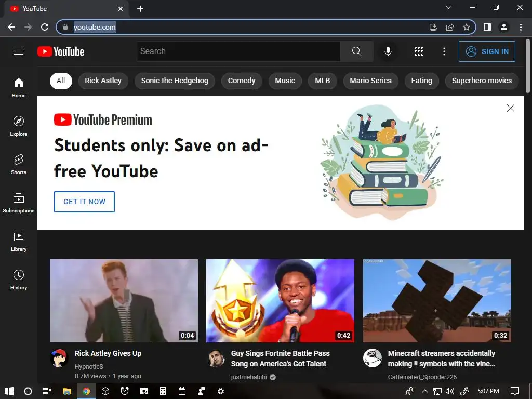The height and width of the screenshot is (399, 532).
Task: Select the Eating filter chip
Action: pos(422,81)
